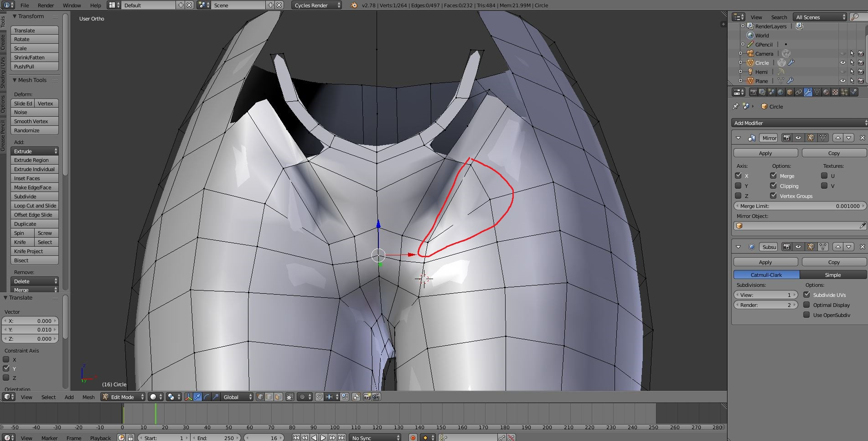This screenshot has height=441, width=868.
Task: Click the Inset Faces button
Action: [35, 178]
